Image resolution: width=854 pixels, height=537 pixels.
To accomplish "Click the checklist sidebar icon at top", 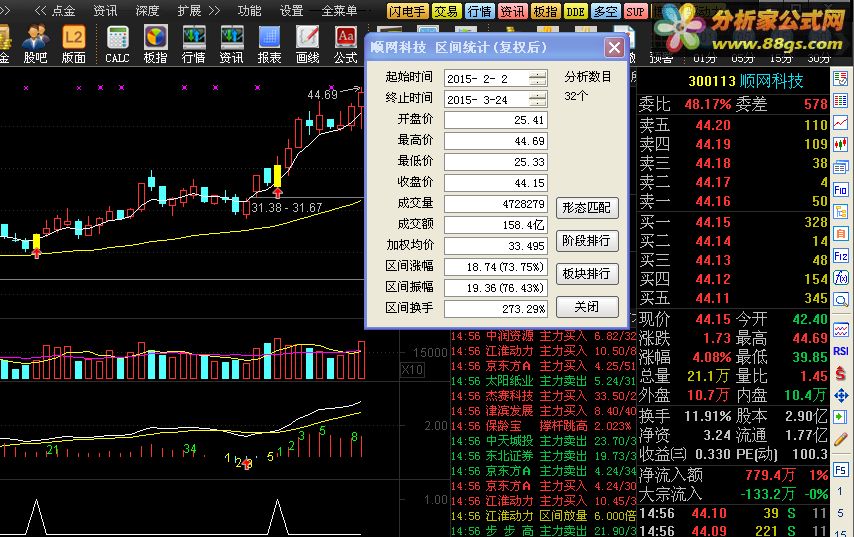I will click(841, 78).
